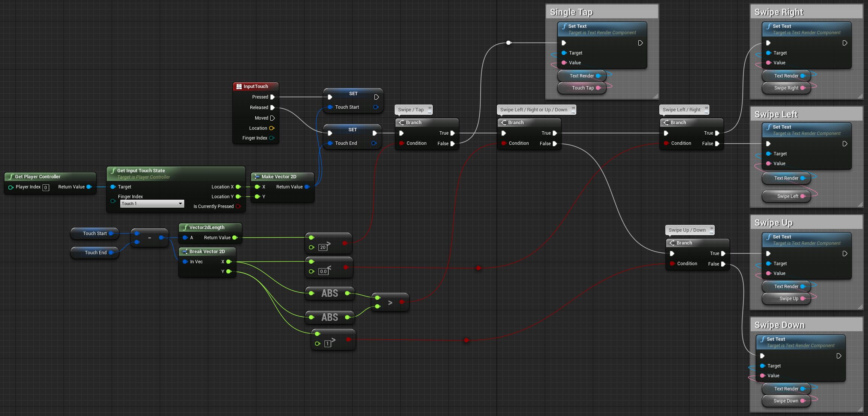The width and height of the screenshot is (868, 416).
Task: Open the Finger Index Touch 1 dropdown
Action: [152, 203]
